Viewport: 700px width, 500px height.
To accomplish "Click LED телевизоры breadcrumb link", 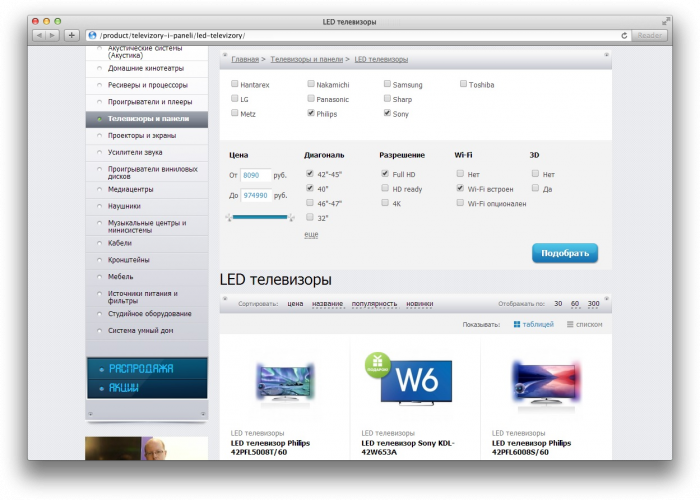I will point(381,59).
